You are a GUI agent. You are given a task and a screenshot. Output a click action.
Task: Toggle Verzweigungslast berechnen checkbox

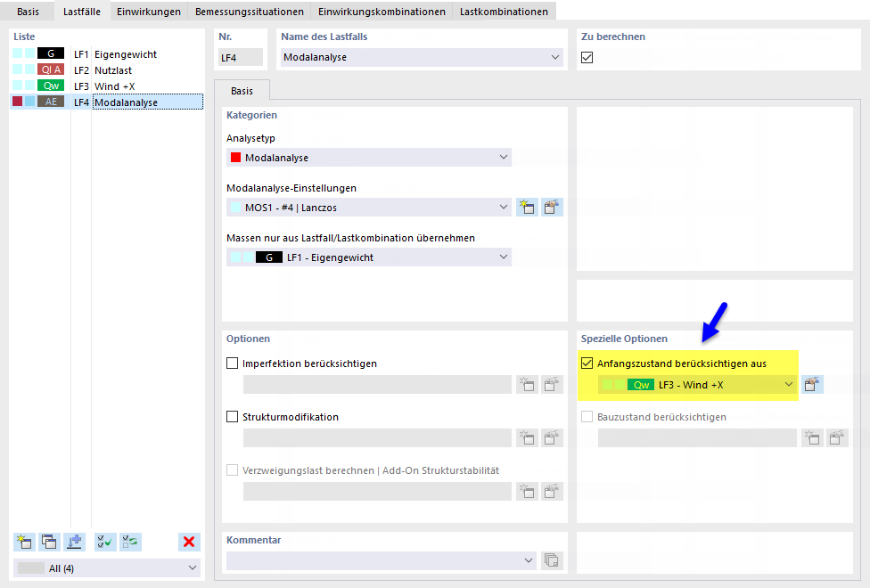point(233,470)
